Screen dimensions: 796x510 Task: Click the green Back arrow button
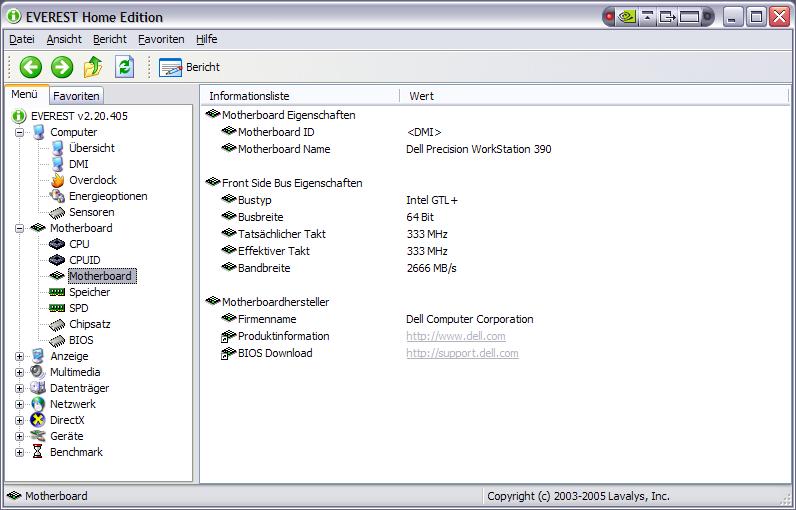pos(30,67)
